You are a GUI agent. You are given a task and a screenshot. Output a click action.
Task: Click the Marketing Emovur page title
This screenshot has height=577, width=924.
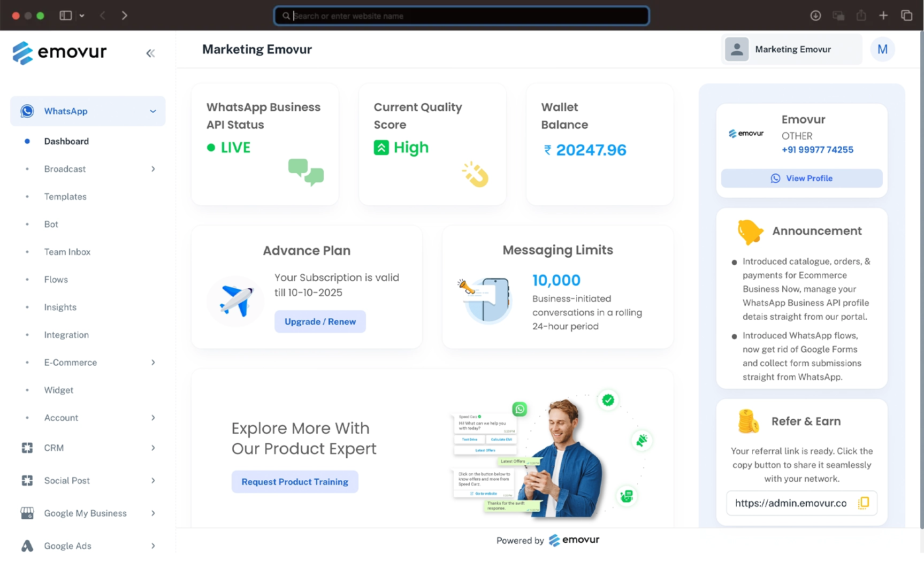(257, 49)
